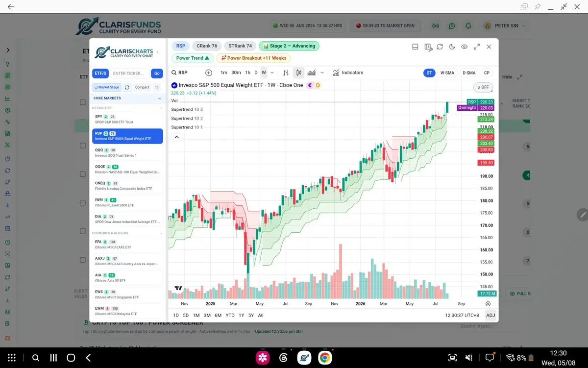
Task: Collapse the ClarisCharts sidebar chevron
Action: [157, 52]
